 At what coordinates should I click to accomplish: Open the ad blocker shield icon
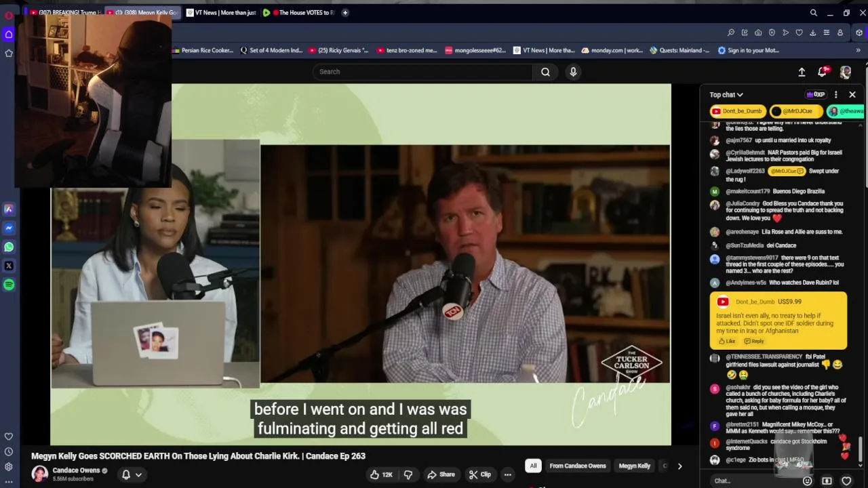pos(772,33)
